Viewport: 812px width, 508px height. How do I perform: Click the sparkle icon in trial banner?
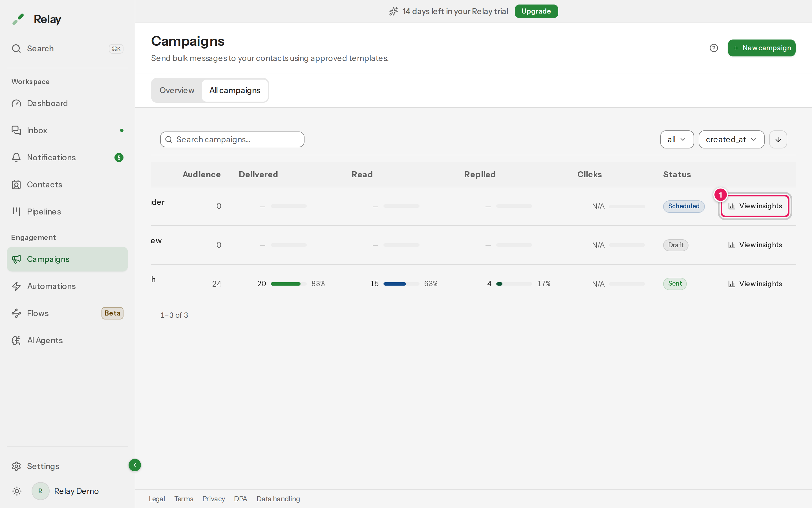(393, 11)
